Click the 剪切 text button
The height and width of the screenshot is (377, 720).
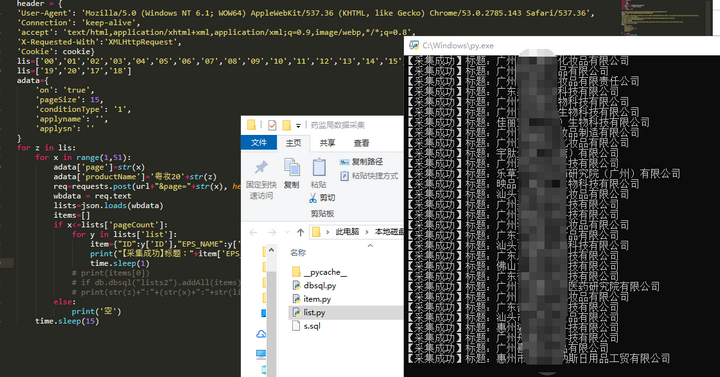pos(327,198)
